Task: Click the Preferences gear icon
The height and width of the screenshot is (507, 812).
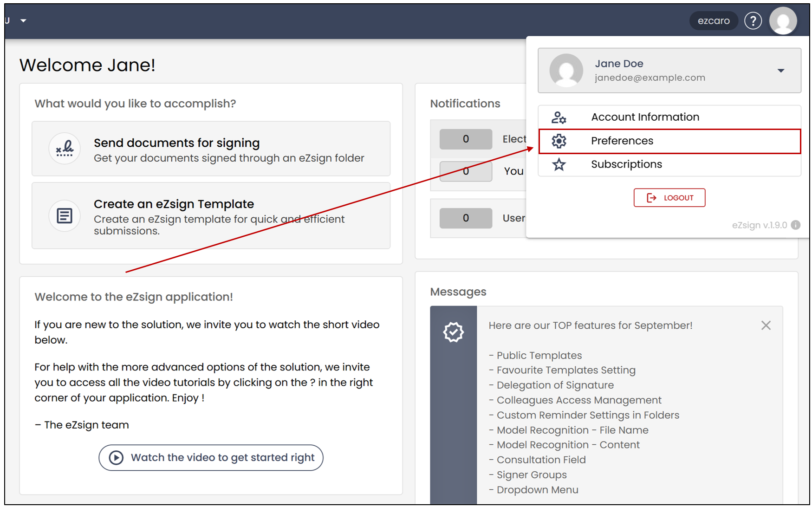Action: [x=559, y=141]
